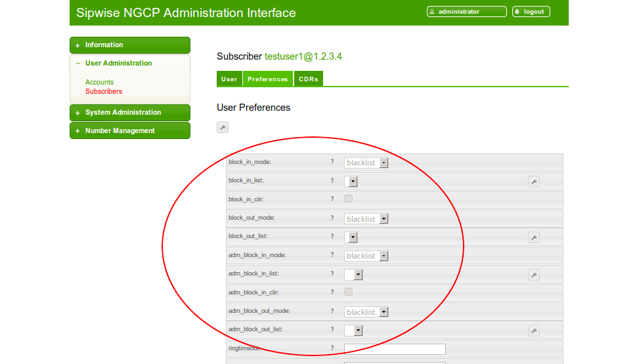Screen dimensions: 637x364
Task: Click the logout button
Action: pyautogui.click(x=531, y=12)
